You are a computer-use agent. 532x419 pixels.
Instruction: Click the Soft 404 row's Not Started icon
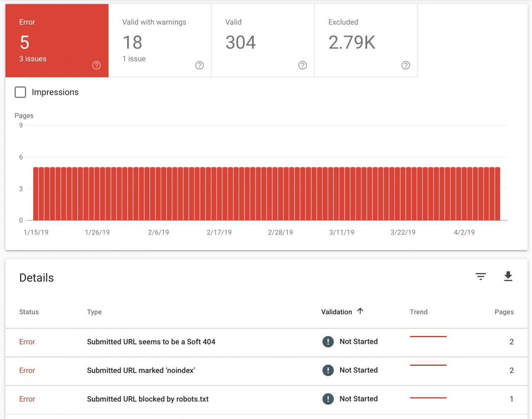[x=328, y=342]
